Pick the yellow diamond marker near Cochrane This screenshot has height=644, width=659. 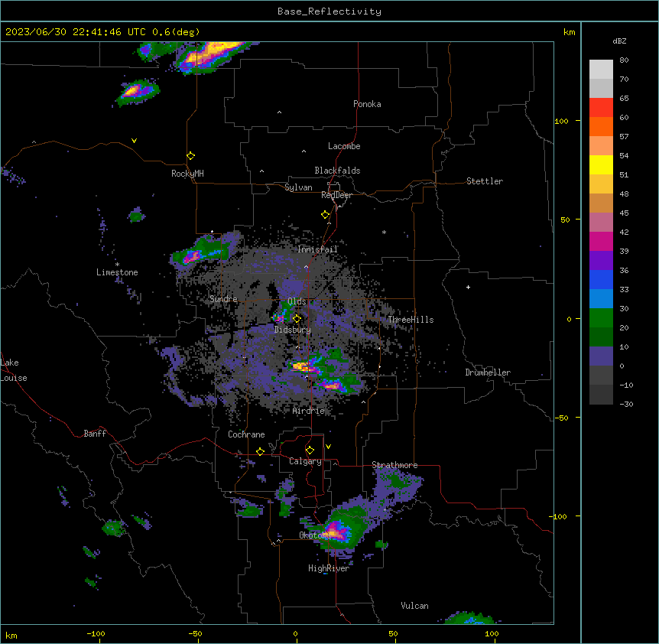pyautogui.click(x=260, y=452)
